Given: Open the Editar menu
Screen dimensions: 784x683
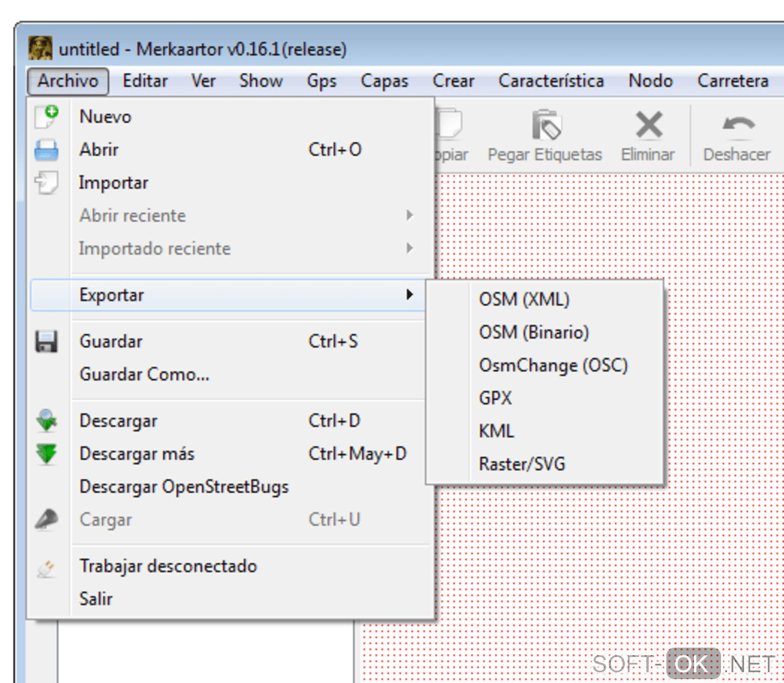Looking at the screenshot, I should pyautogui.click(x=145, y=81).
